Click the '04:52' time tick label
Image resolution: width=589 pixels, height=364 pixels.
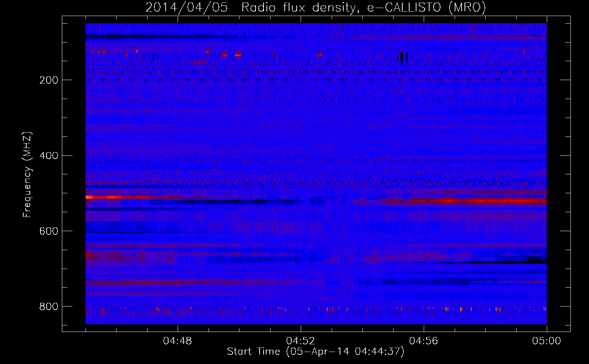coord(301,341)
